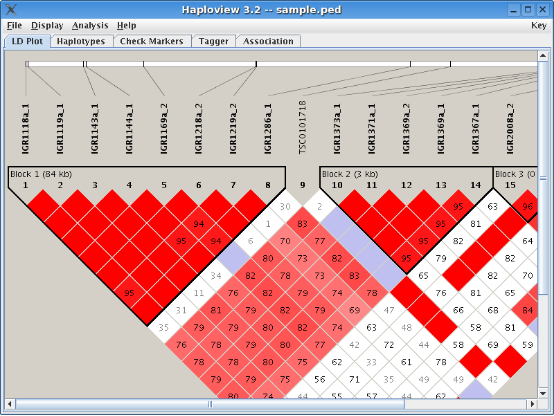The image size is (554, 416).
Task: Click the first marker tick on chromosome bar
Action: [27, 64]
